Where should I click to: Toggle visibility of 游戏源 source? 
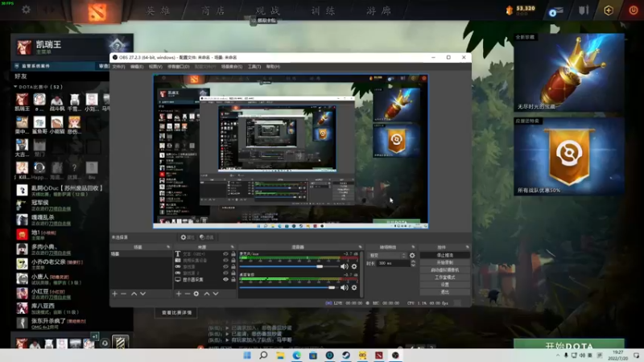pos(225,267)
